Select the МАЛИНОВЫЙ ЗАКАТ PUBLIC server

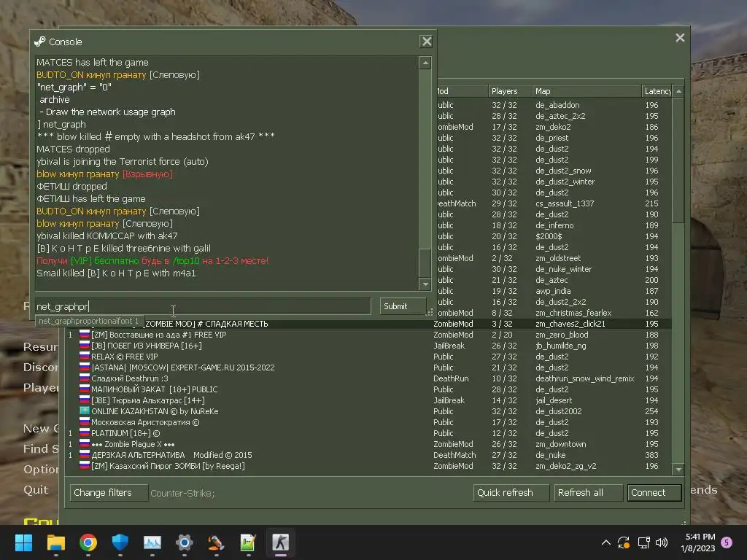(369, 389)
